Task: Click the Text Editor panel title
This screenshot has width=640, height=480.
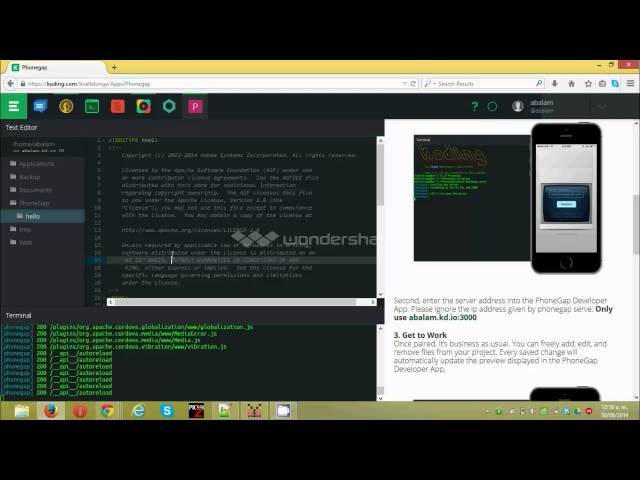Action: tap(21, 127)
